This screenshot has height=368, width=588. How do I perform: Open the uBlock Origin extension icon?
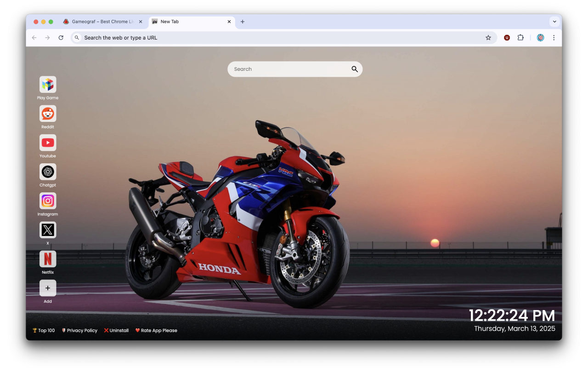coord(507,38)
